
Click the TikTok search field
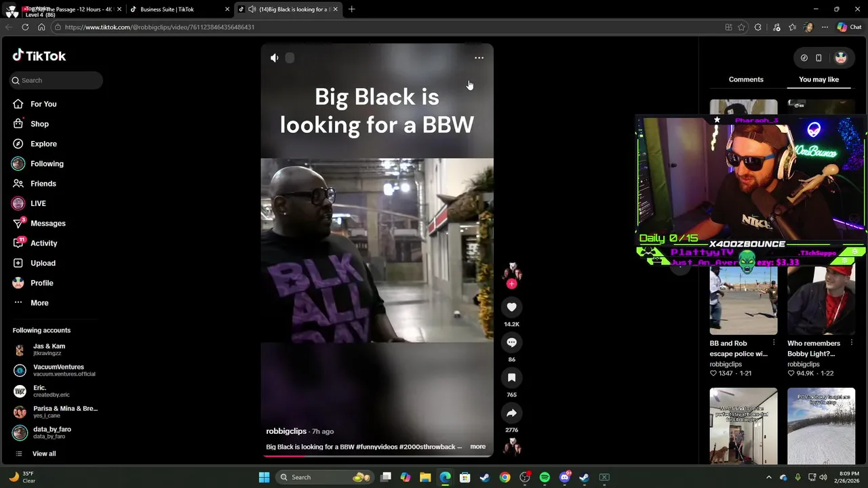click(x=56, y=80)
